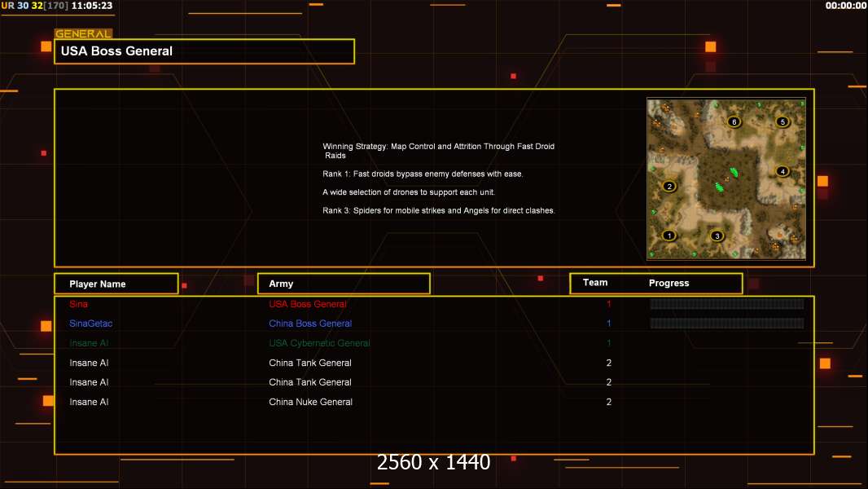Image resolution: width=868 pixels, height=489 pixels.
Task: Select player name Sina
Action: pos(79,304)
